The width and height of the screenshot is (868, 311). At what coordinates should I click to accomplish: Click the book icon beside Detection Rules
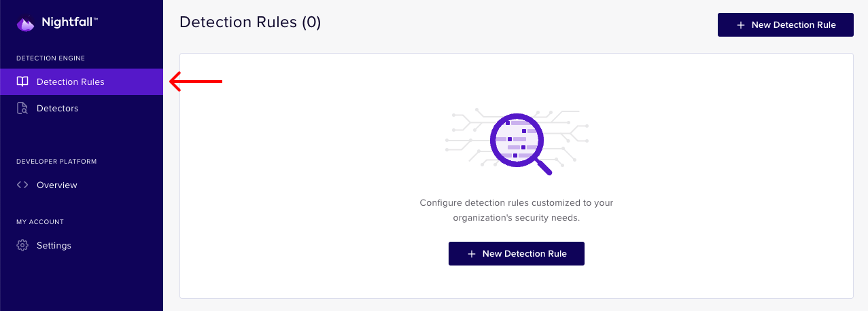pyautogui.click(x=22, y=82)
